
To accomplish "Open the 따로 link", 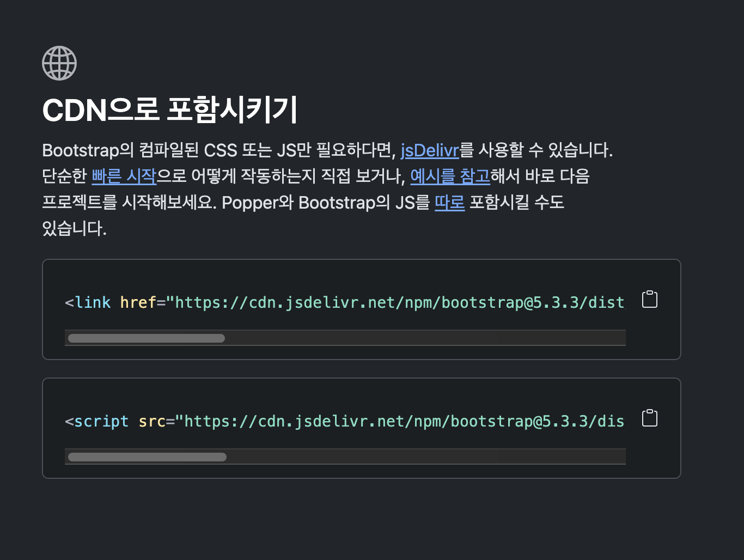I will (449, 202).
